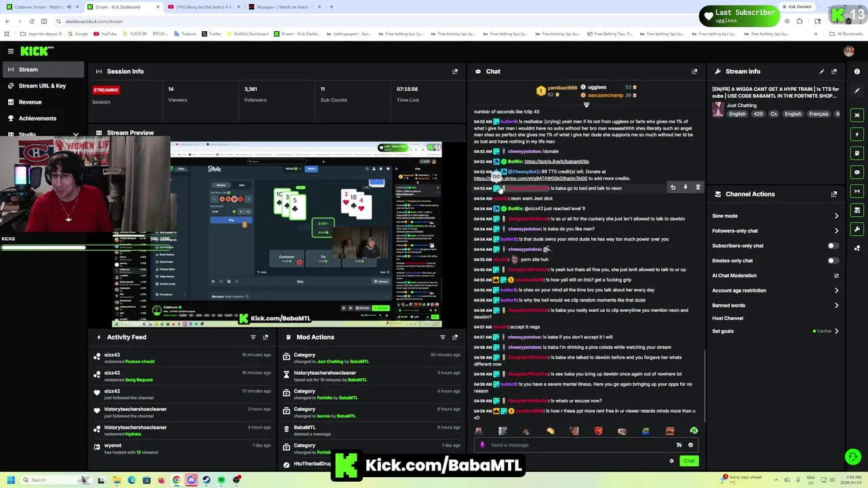The width and height of the screenshot is (868, 488).
Task: Click historyteachershoecleaner timed out mod entry
Action: [x=372, y=376]
